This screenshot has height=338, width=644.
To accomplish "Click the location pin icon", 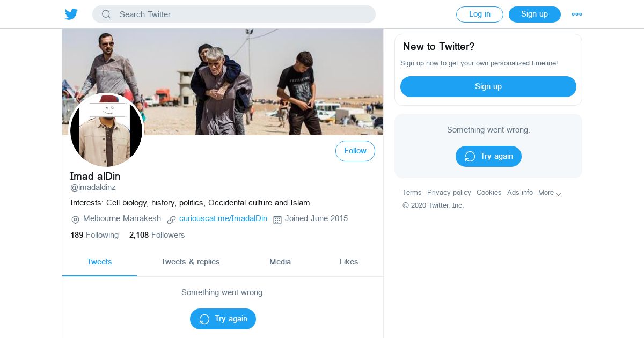I will (75, 219).
